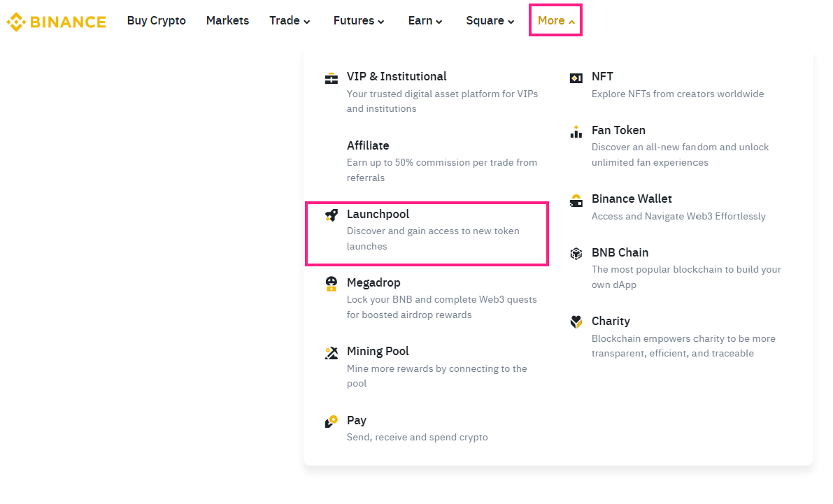Image resolution: width=833 pixels, height=504 pixels.
Task: Open the Buy Crypto page
Action: (156, 20)
